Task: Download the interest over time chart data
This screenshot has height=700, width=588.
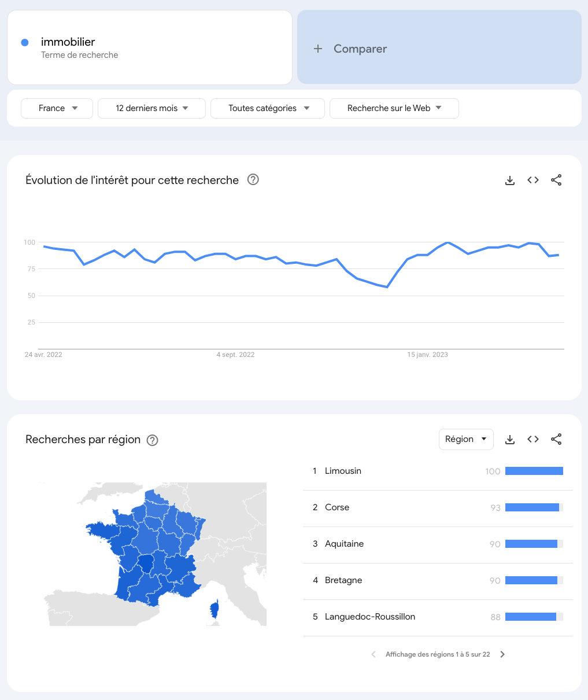Action: coord(510,180)
